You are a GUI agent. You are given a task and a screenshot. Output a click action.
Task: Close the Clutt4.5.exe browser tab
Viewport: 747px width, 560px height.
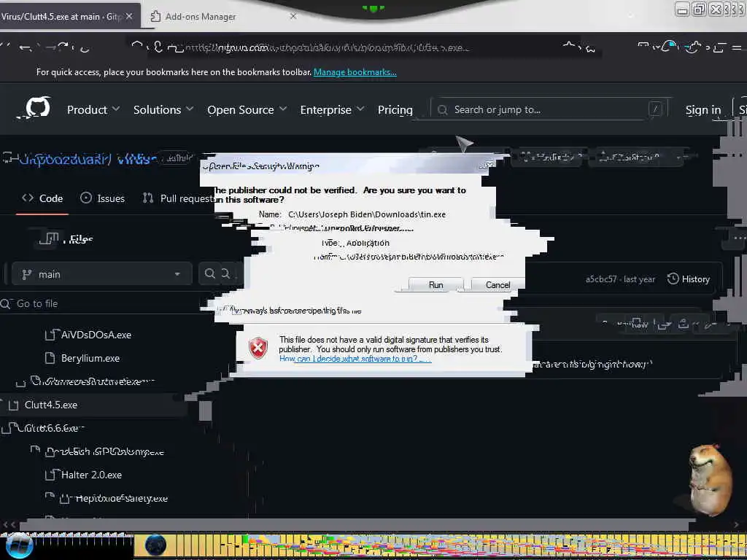(129, 16)
